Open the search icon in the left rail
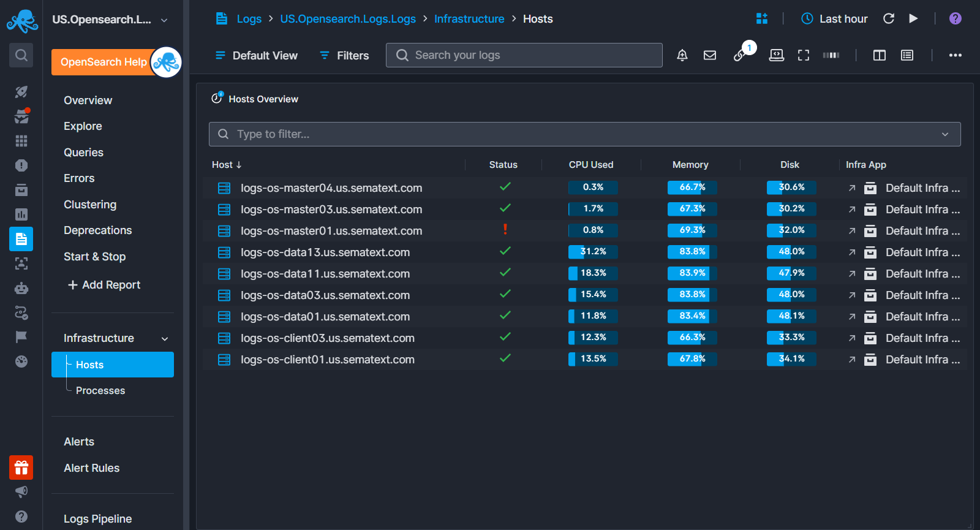The image size is (980, 530). click(x=21, y=55)
